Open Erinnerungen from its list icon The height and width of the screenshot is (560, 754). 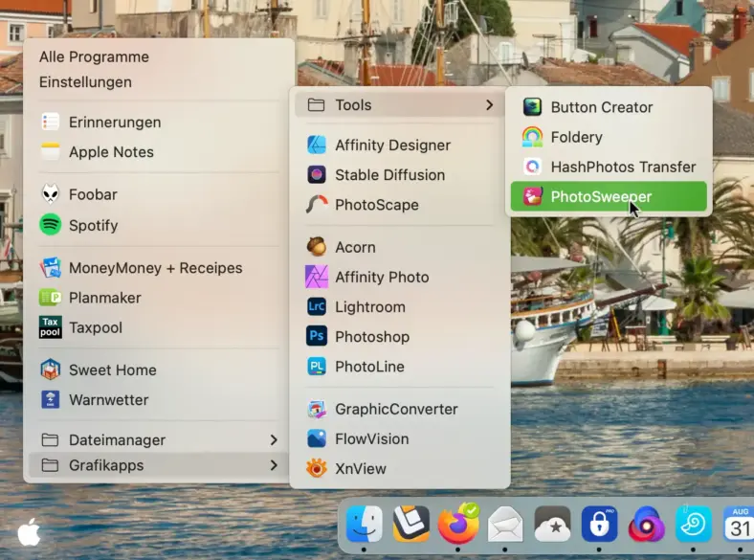pos(51,123)
